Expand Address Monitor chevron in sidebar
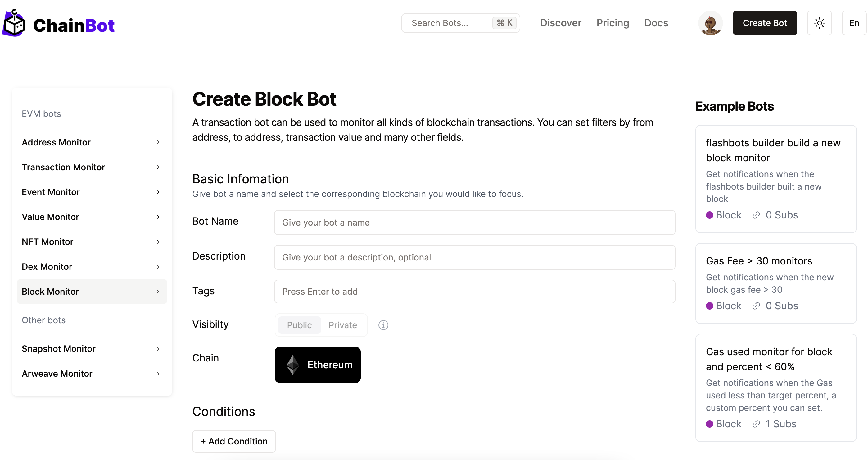Screen dimensions: 868x460 (x=158, y=142)
